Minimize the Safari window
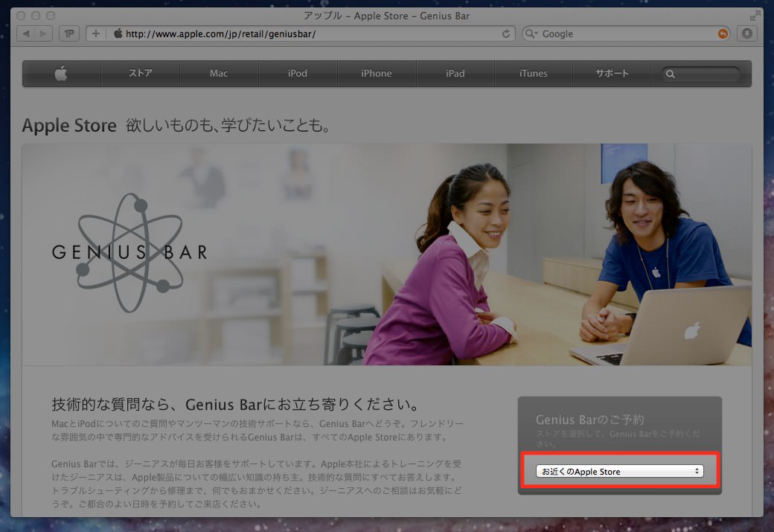Image resolution: width=774 pixels, height=532 pixels. coord(36,16)
